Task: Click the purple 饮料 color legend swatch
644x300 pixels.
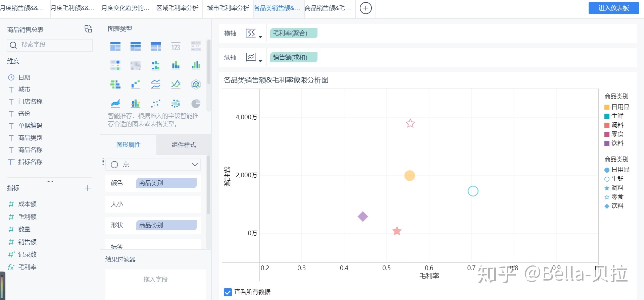Action: pyautogui.click(x=607, y=143)
